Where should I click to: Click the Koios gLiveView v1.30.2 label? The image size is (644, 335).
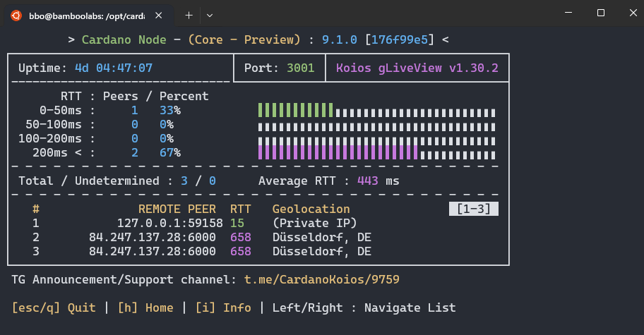(x=417, y=68)
